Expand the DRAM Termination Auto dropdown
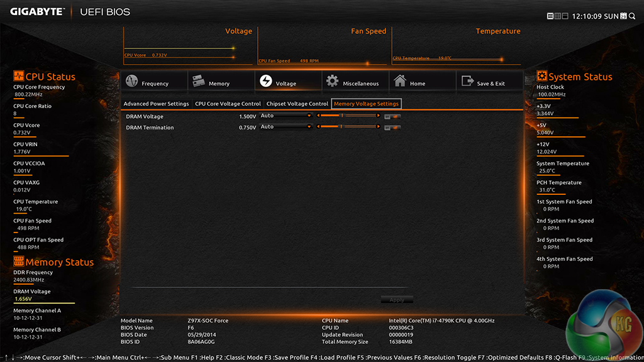The width and height of the screenshot is (644, 362). (x=286, y=127)
